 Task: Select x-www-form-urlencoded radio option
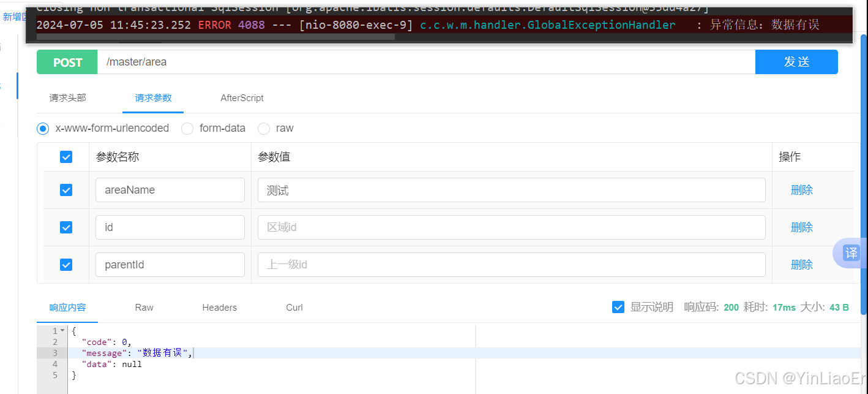pyautogui.click(x=43, y=128)
